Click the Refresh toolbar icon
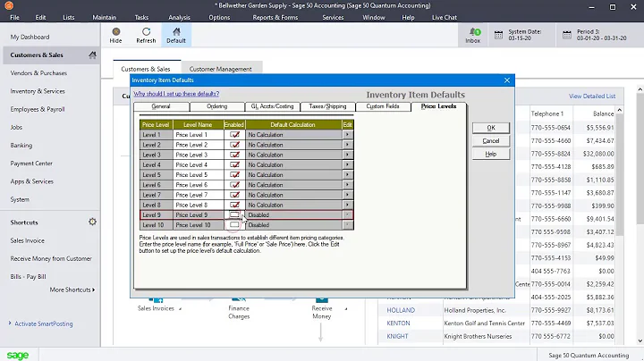The width and height of the screenshot is (644, 361). point(146,31)
